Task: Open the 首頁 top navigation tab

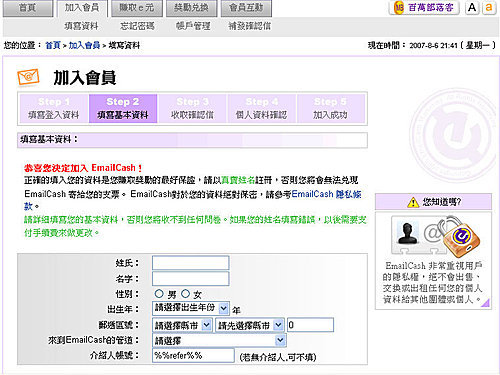Action: click(x=28, y=8)
